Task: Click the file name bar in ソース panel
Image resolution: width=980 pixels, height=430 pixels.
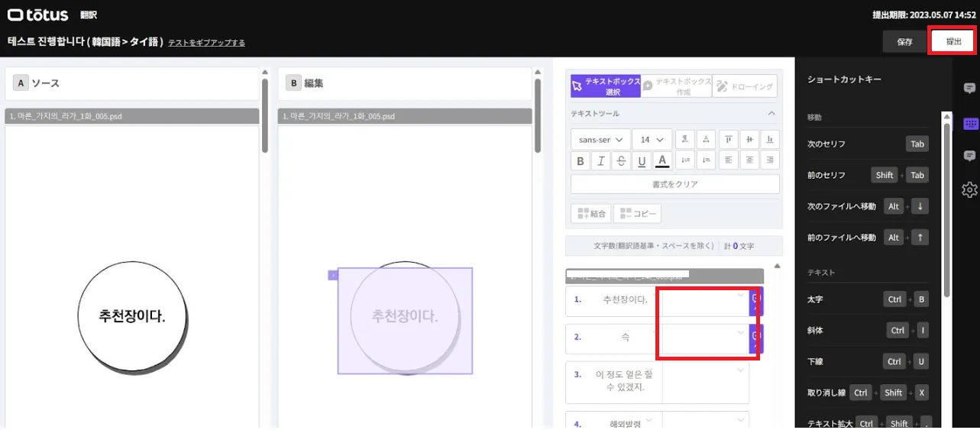Action: pyautogui.click(x=132, y=117)
